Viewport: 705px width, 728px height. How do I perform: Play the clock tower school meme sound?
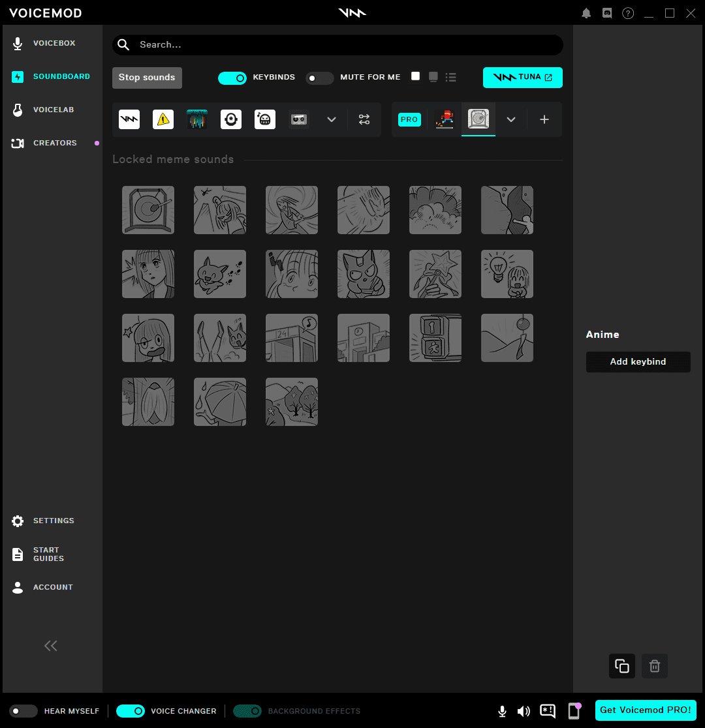point(364,337)
